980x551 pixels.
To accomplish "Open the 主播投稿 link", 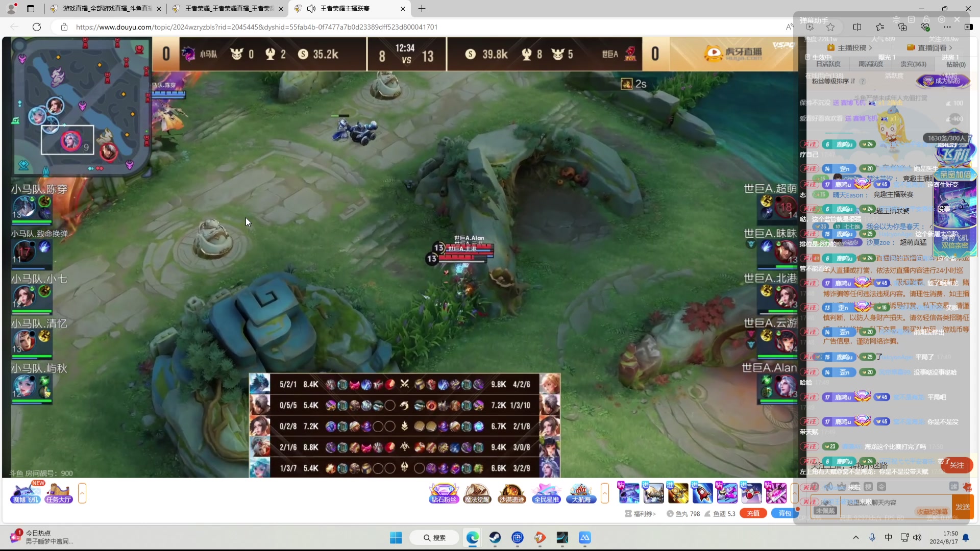I will 850,47.
